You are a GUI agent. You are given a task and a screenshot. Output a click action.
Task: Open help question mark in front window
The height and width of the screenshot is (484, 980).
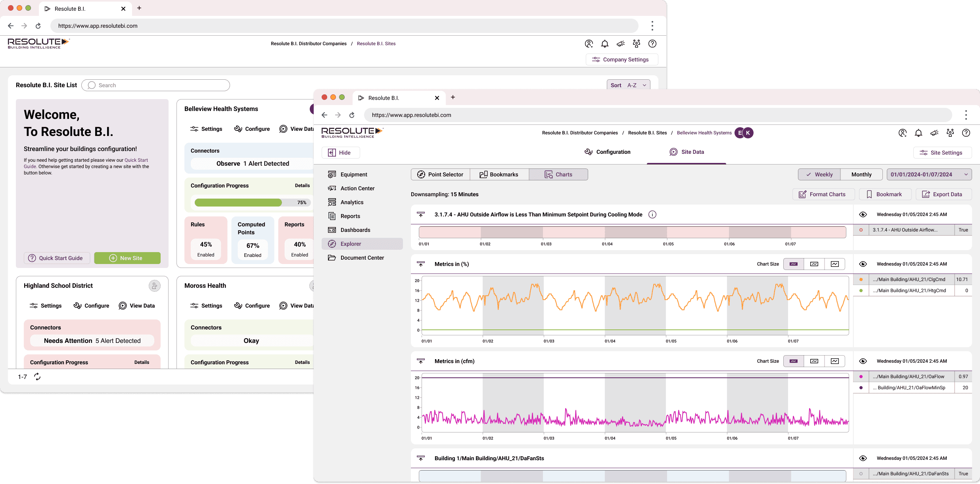click(966, 133)
